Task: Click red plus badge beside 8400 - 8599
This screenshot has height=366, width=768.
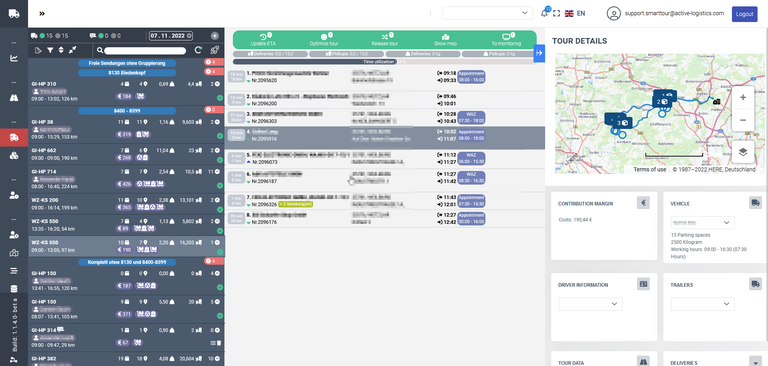Action: tap(214, 110)
